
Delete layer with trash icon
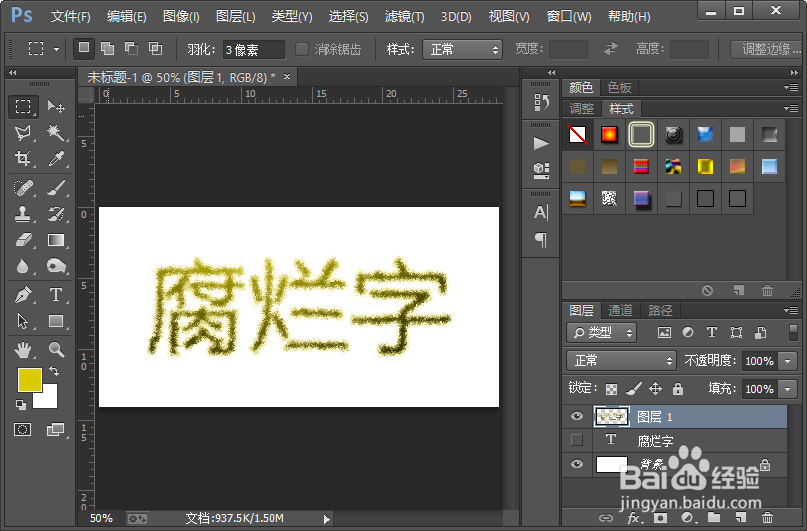pos(767,518)
